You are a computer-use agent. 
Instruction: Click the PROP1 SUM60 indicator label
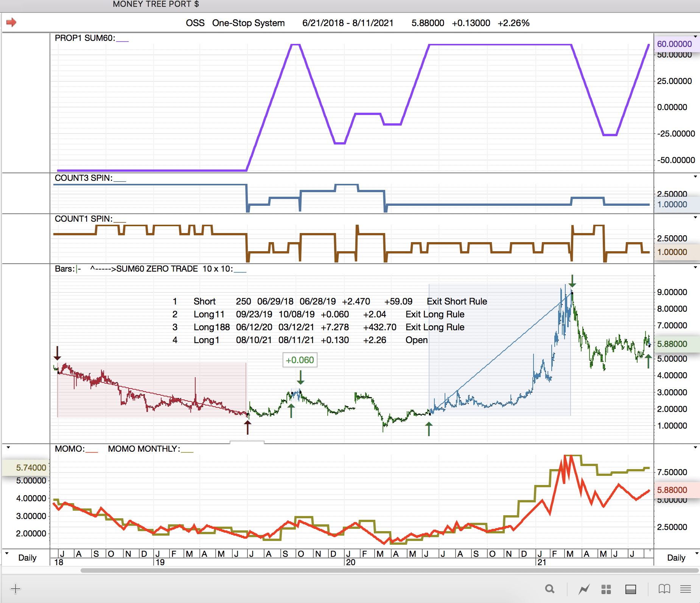point(85,38)
